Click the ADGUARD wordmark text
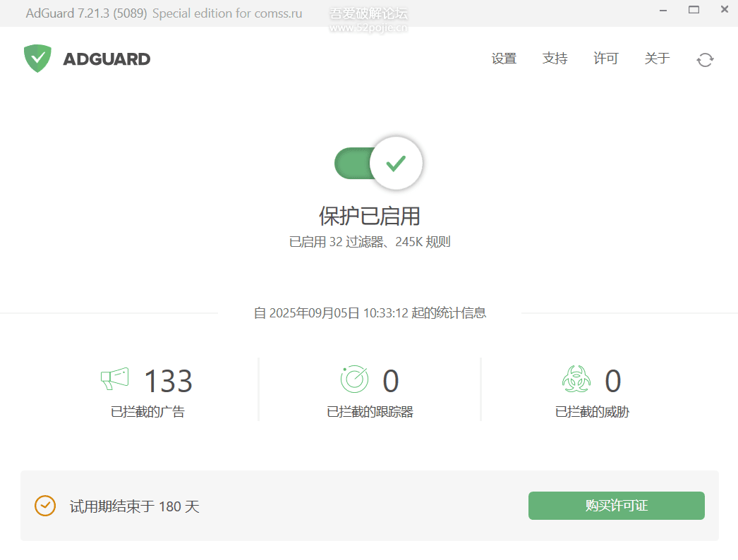 pyautogui.click(x=107, y=59)
